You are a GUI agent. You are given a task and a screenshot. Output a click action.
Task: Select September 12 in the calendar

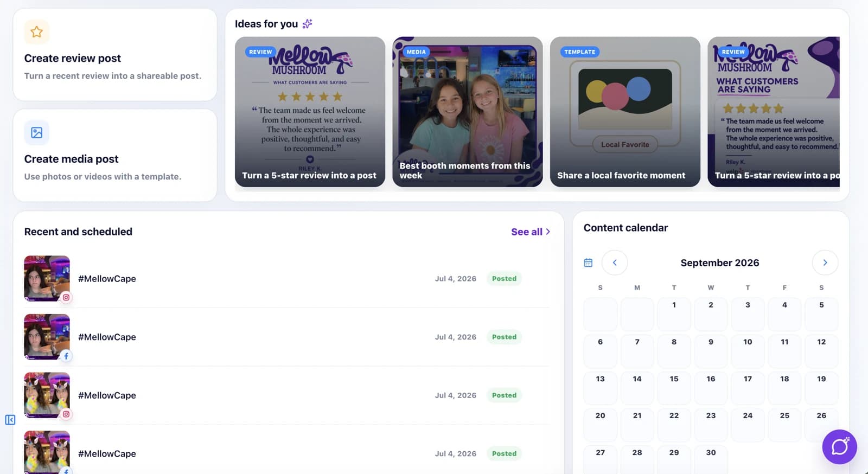click(821, 350)
